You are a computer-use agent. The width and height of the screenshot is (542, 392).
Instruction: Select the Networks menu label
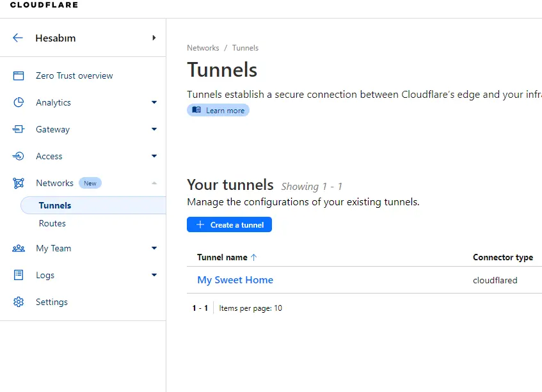click(54, 183)
